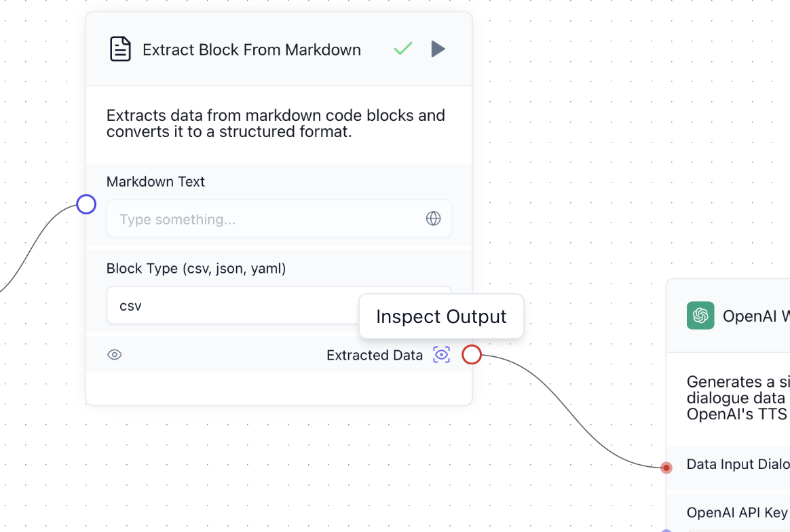Click the red Extracted Data output handle
790x532 pixels.
[x=472, y=354]
